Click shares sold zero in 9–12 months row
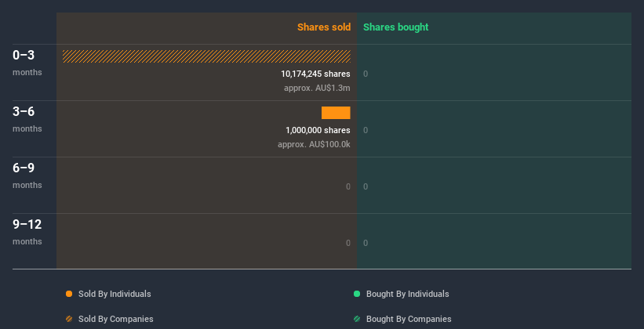The width and height of the screenshot is (644, 329). pyautogui.click(x=348, y=244)
